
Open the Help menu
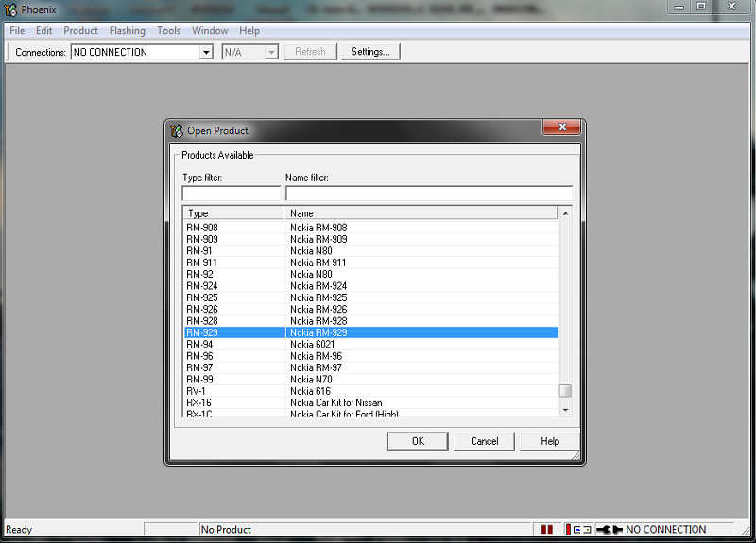[x=249, y=31]
